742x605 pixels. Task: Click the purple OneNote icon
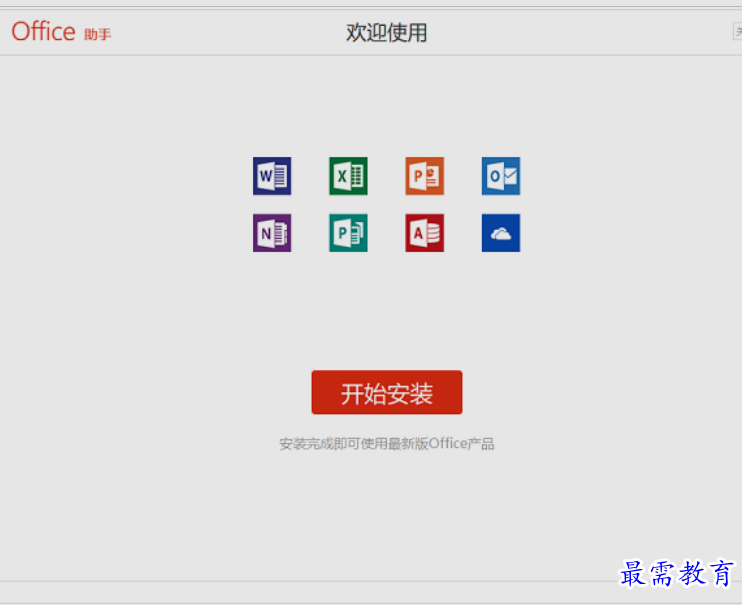pyautogui.click(x=272, y=233)
